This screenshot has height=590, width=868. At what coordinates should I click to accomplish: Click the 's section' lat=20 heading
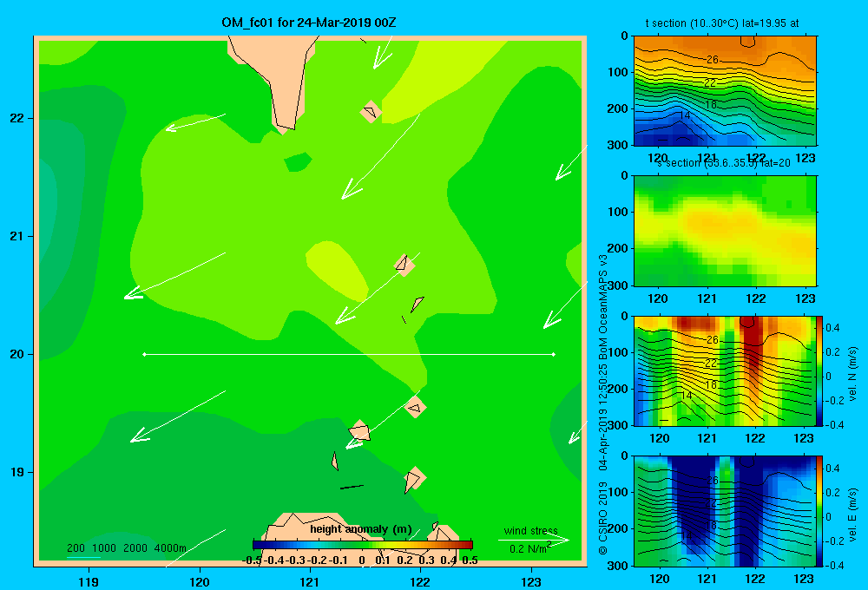[724, 163]
